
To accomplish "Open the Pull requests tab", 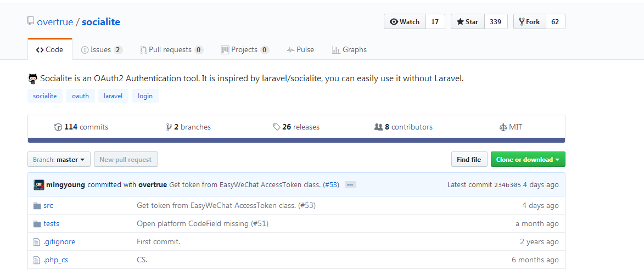I will [172, 49].
